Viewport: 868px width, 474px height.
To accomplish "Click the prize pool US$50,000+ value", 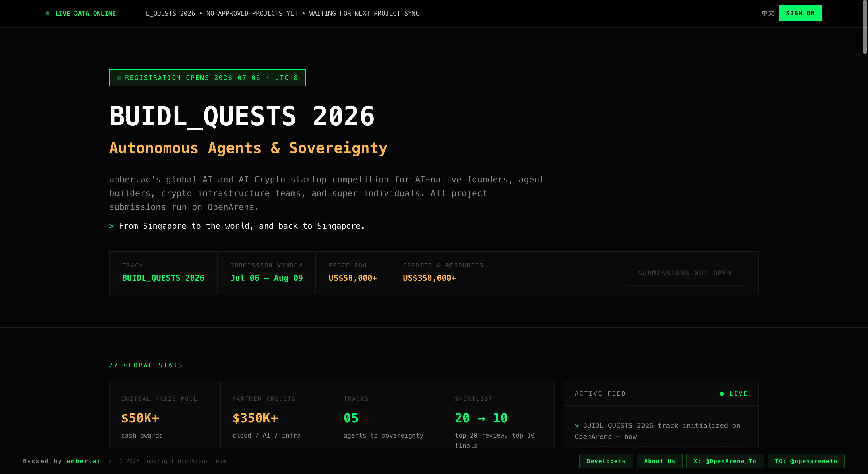I will (x=353, y=278).
